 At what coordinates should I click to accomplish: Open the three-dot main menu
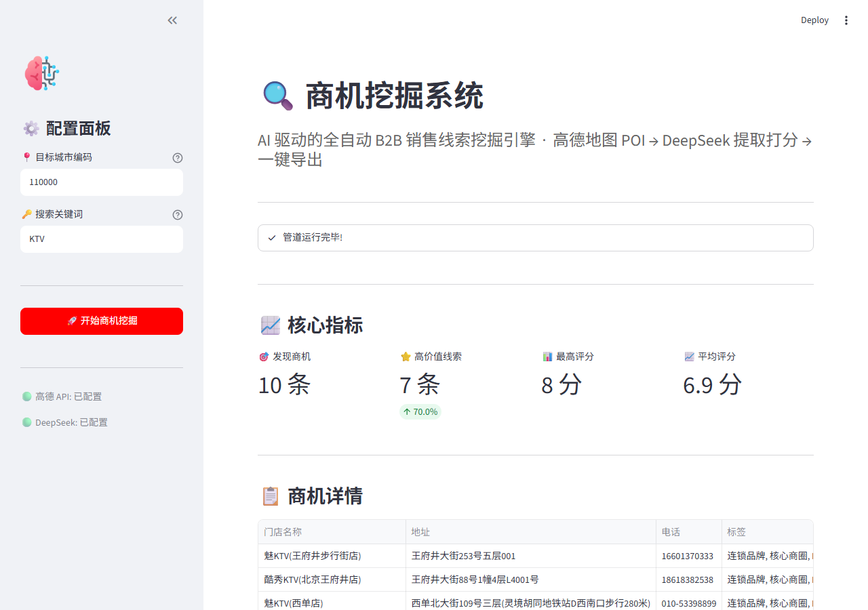coord(846,20)
